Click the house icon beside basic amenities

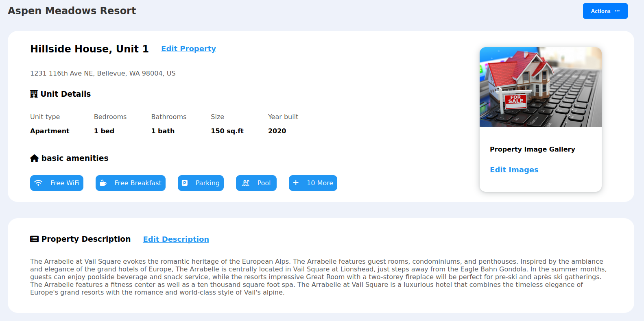pyautogui.click(x=34, y=158)
